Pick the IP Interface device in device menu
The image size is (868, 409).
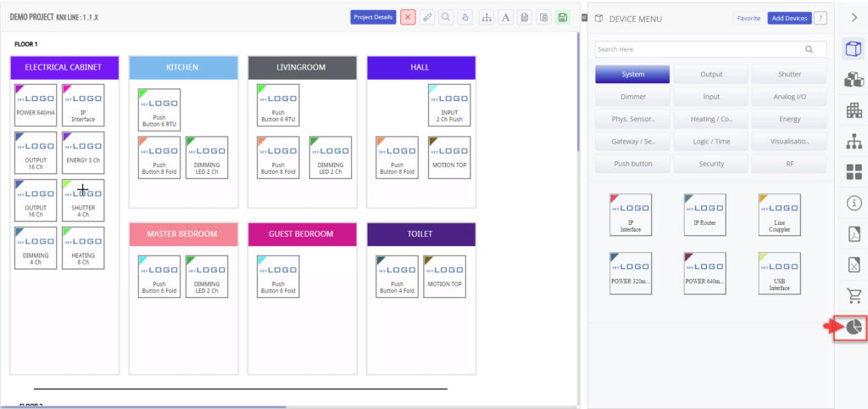[631, 215]
